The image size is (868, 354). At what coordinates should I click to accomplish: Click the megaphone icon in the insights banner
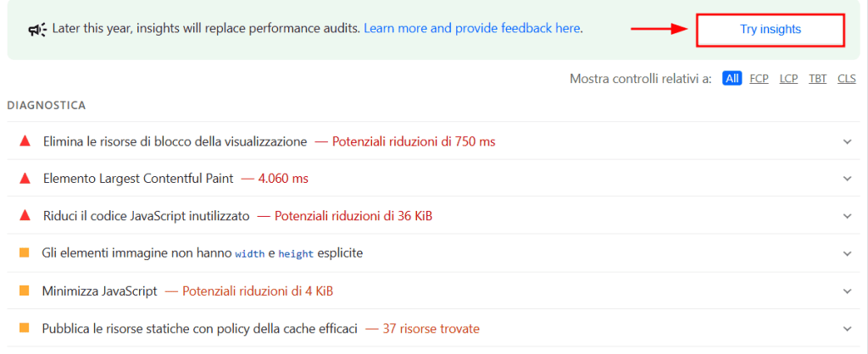point(37,30)
